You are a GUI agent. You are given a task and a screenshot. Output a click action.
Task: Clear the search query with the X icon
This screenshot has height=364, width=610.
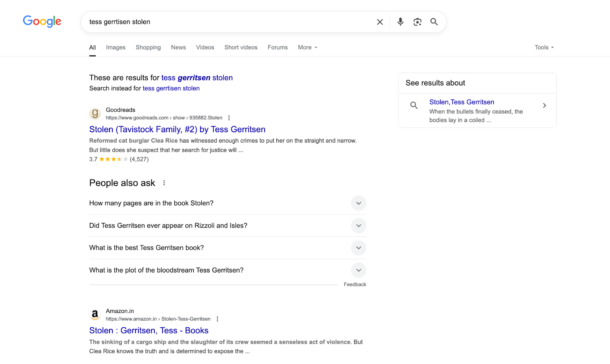[379, 22]
